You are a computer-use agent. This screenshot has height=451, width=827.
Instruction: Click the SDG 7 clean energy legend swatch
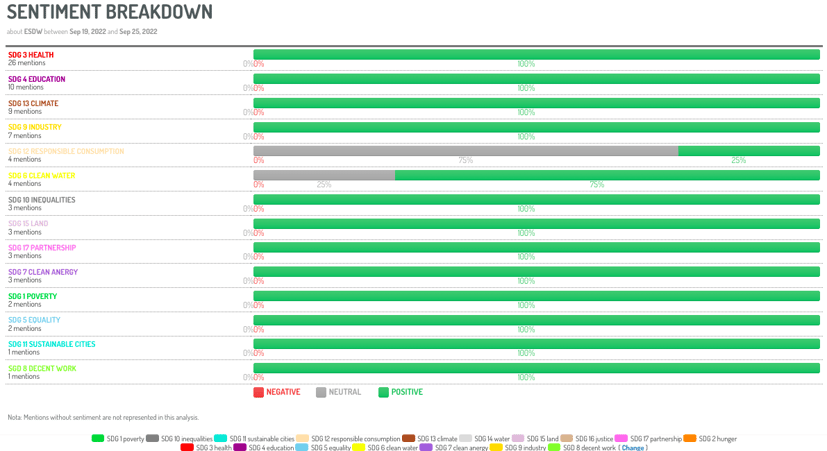pyautogui.click(x=426, y=448)
